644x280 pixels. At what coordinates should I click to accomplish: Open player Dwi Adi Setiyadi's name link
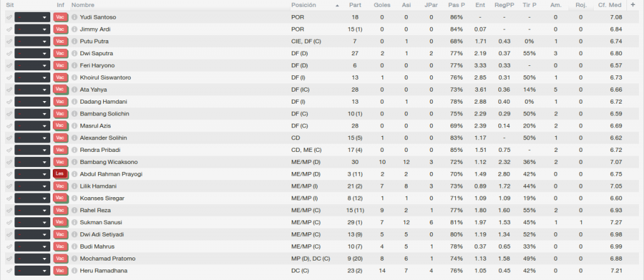102,235
